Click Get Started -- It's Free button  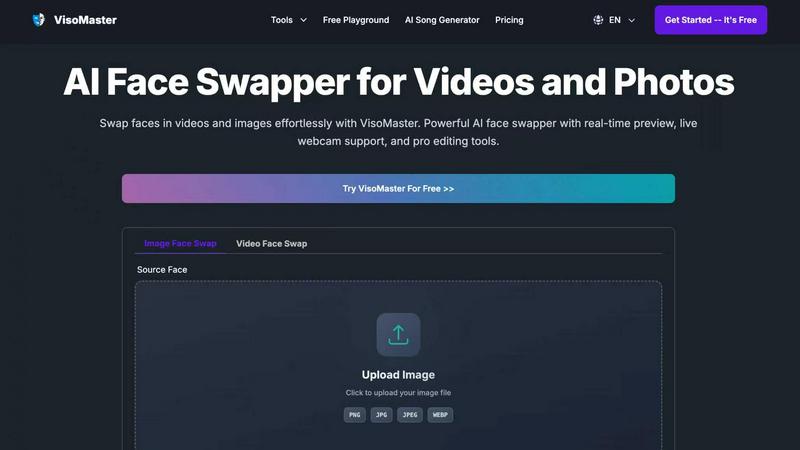(711, 20)
